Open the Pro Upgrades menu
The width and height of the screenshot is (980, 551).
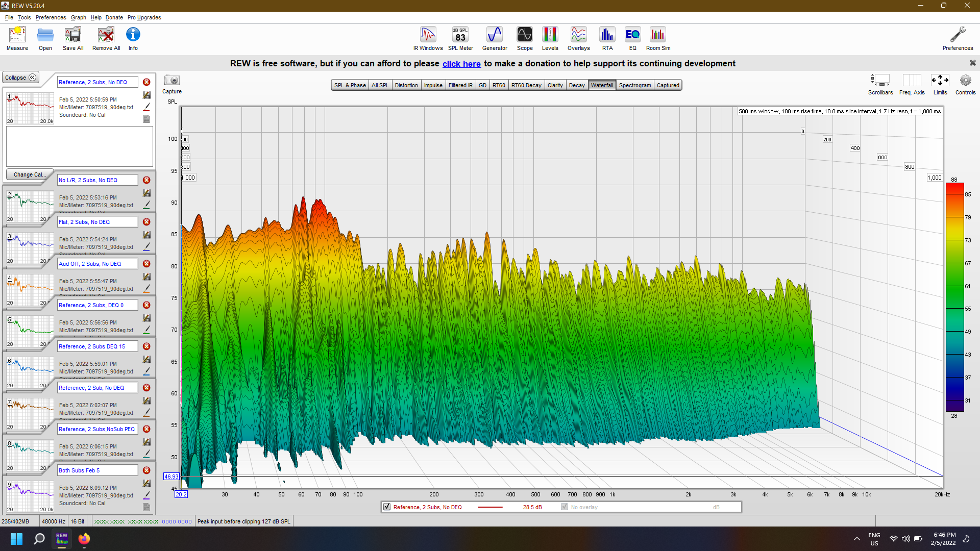coord(144,17)
